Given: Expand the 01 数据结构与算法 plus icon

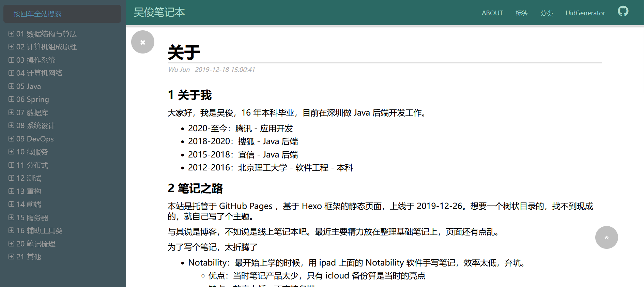Looking at the screenshot, I should (11, 34).
